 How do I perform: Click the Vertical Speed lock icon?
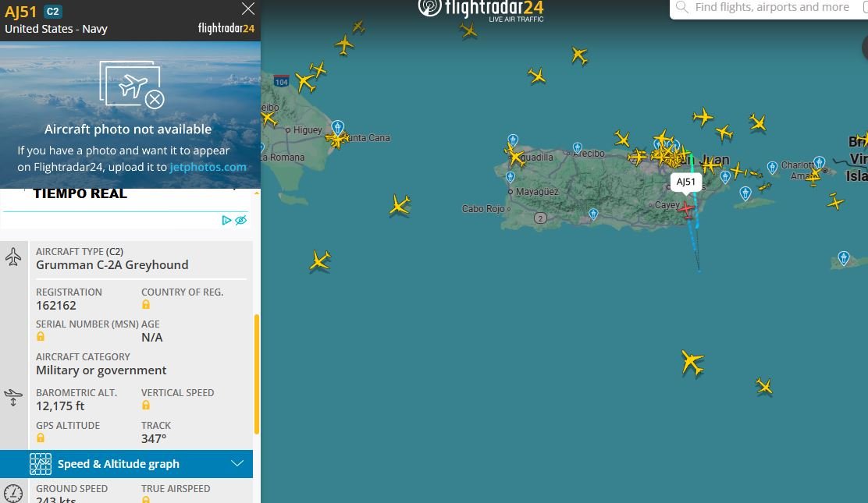tap(146, 405)
